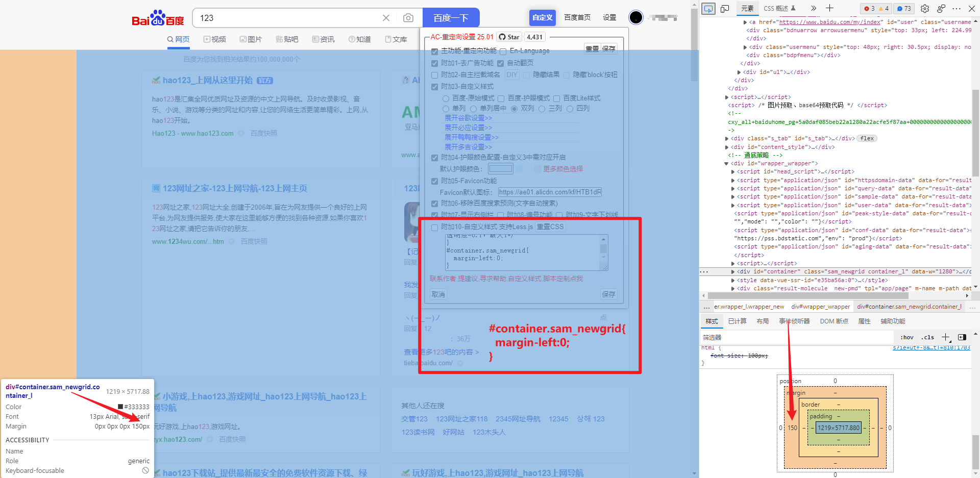Click 百度一下 search button
The width and height of the screenshot is (980, 478).
point(451,18)
